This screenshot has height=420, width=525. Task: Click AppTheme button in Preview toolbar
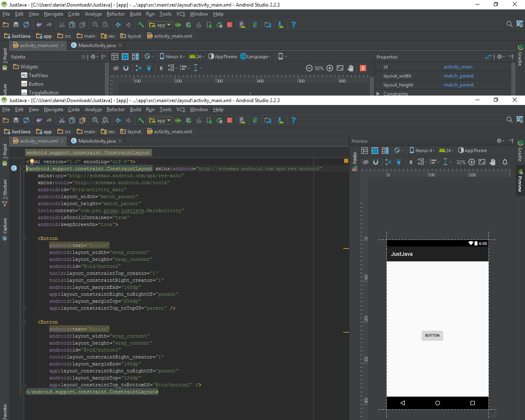[x=472, y=151]
